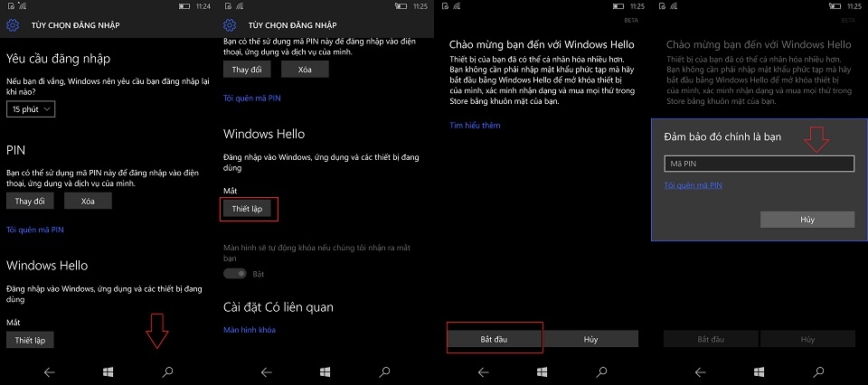Tap the dimmed Hủy button below the PIN dialog
Image resolution: width=868 pixels, height=385 pixels.
point(807,339)
